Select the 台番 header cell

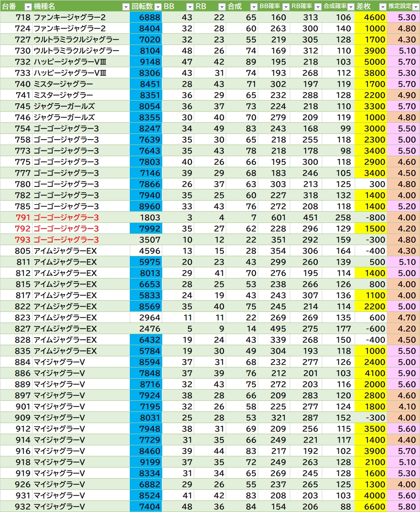[x=16, y=6]
